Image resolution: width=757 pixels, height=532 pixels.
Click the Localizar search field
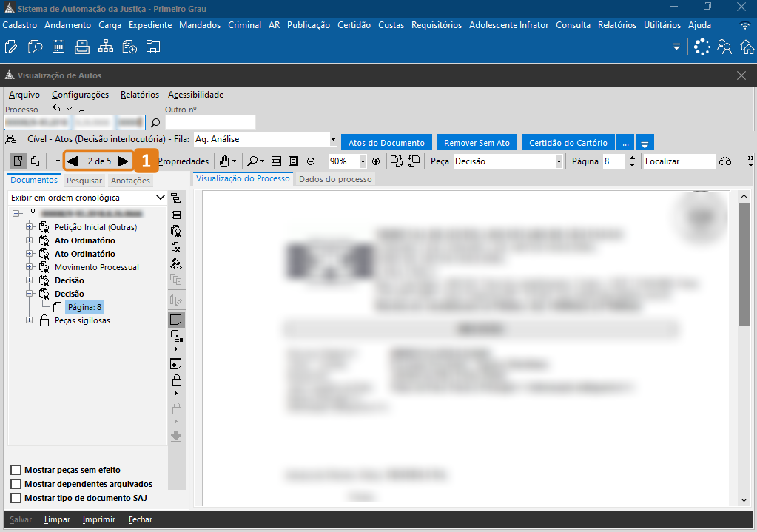pyautogui.click(x=679, y=161)
